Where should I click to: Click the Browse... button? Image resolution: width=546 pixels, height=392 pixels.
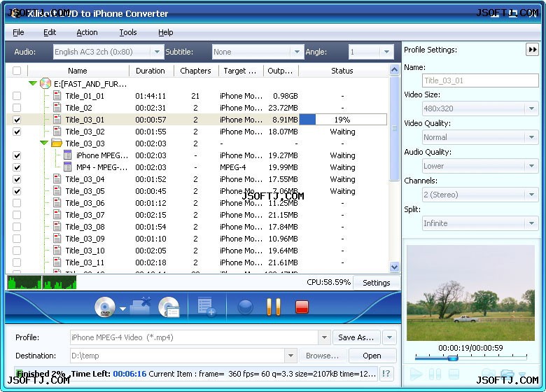322,356
